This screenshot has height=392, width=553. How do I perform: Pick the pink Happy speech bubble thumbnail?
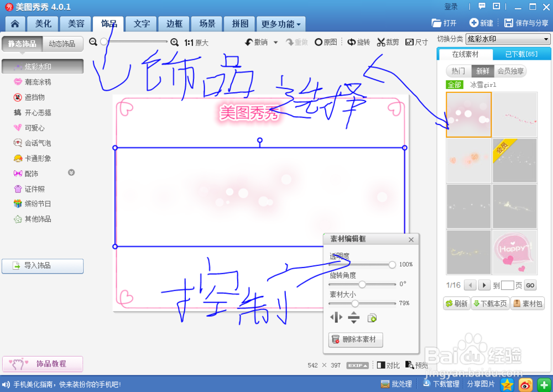pyautogui.click(x=514, y=253)
